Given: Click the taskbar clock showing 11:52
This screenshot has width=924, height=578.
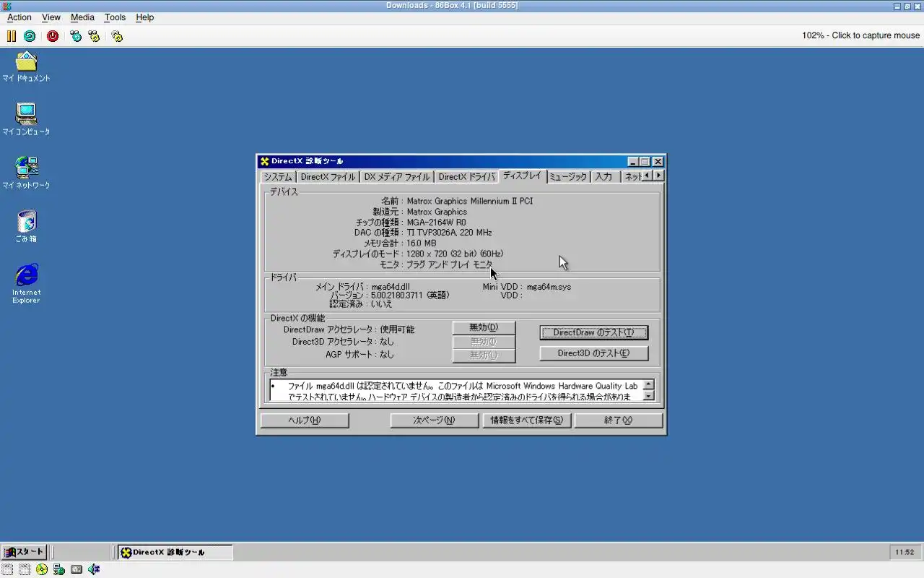Looking at the screenshot, I should 905,552.
